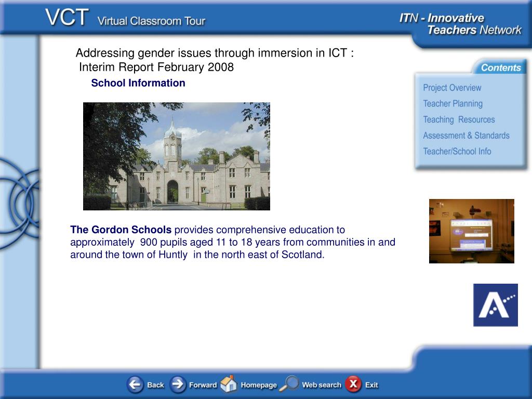
Task: Click the Forward label
Action: click(x=203, y=385)
